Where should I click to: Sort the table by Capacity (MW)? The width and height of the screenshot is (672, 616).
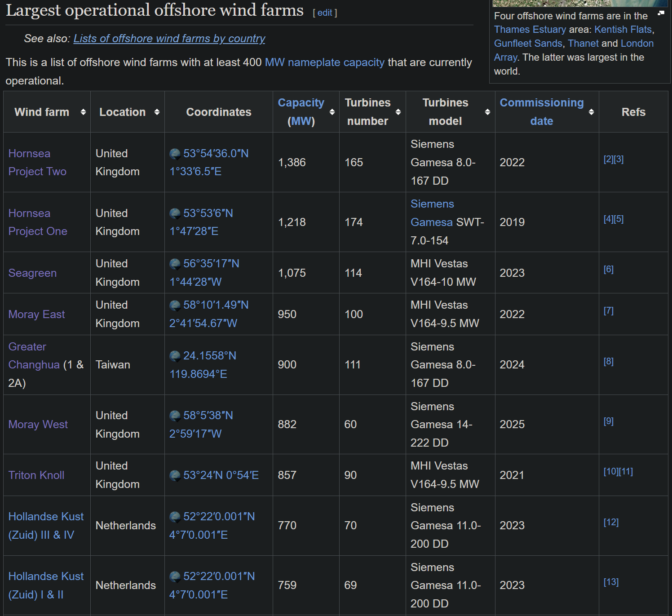click(x=332, y=112)
